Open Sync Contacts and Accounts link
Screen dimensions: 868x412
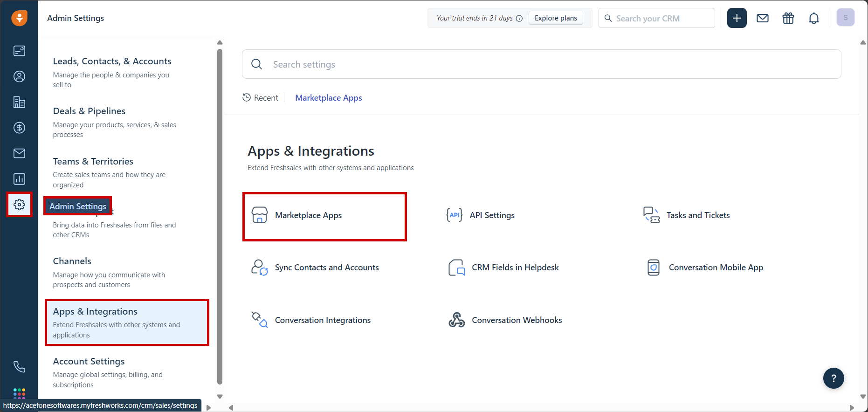coord(327,268)
